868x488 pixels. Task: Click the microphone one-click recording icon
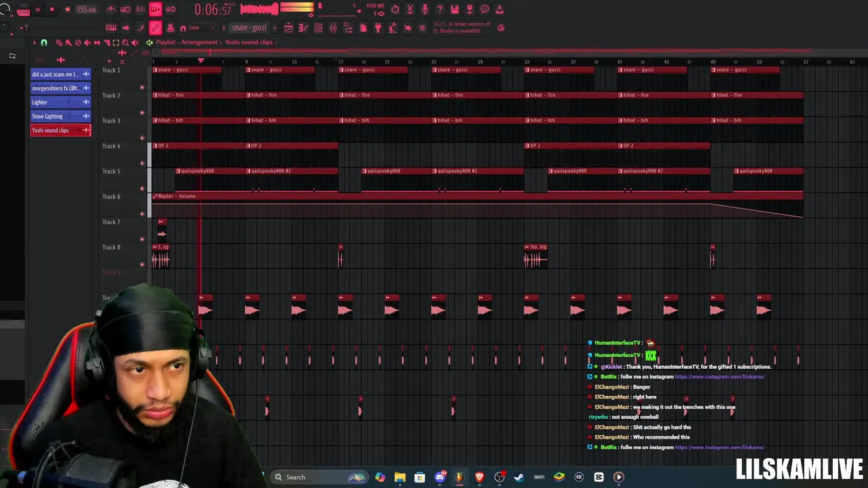(x=425, y=9)
